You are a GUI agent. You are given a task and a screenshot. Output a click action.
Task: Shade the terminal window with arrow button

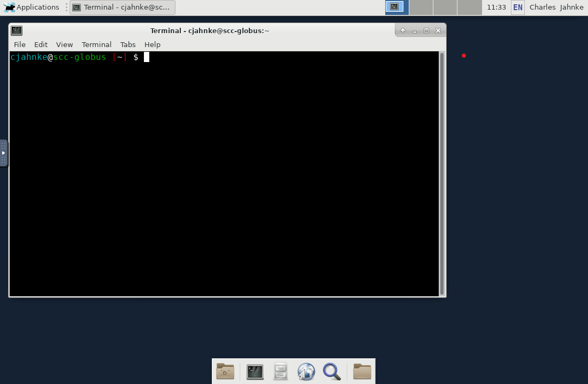[403, 30]
